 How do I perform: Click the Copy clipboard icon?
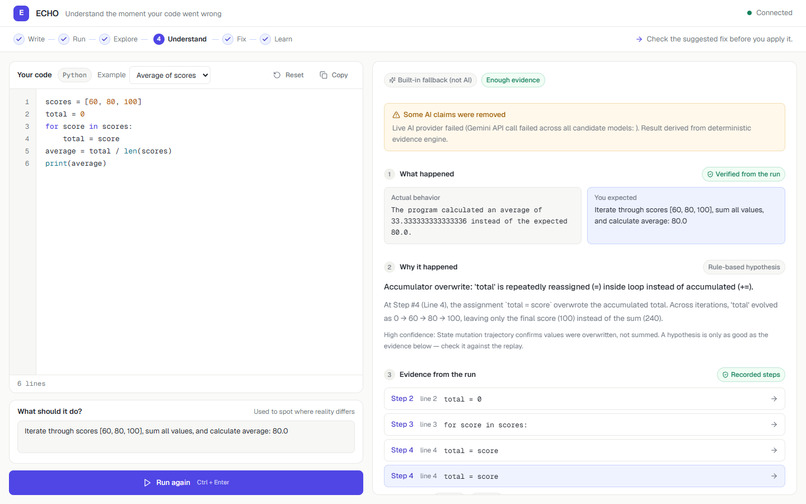point(323,75)
